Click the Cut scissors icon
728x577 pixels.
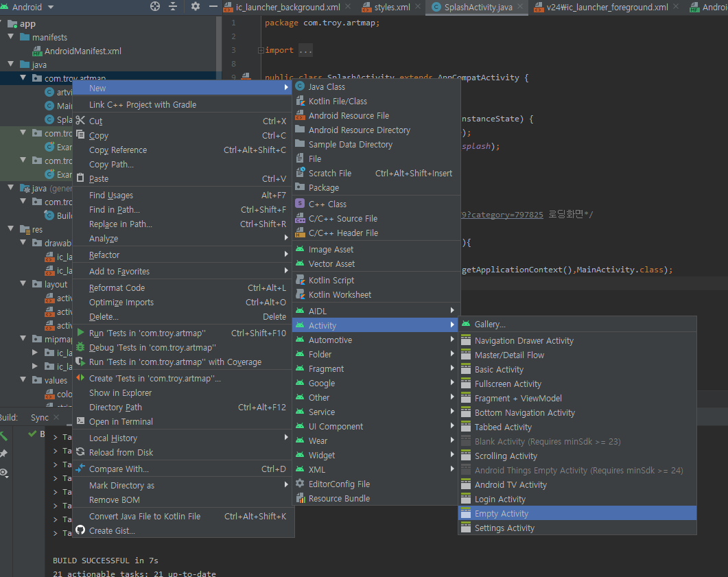pos(80,120)
